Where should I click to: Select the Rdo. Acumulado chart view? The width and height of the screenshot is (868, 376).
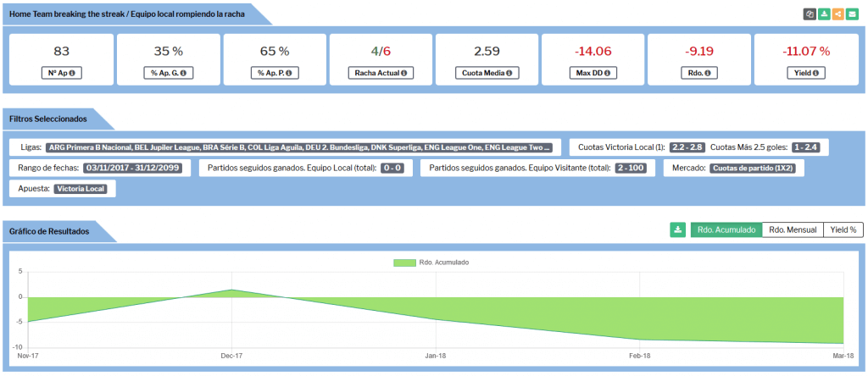pos(726,229)
